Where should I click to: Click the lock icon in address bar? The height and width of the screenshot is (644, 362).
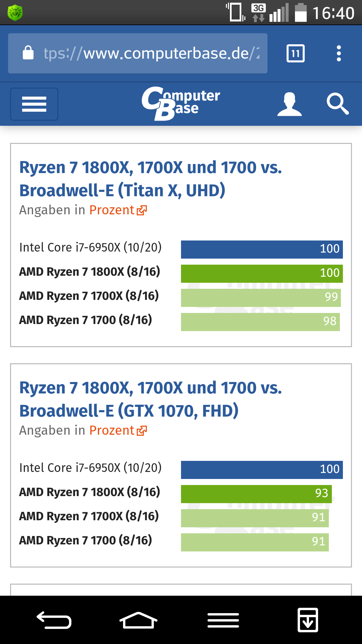(28, 53)
